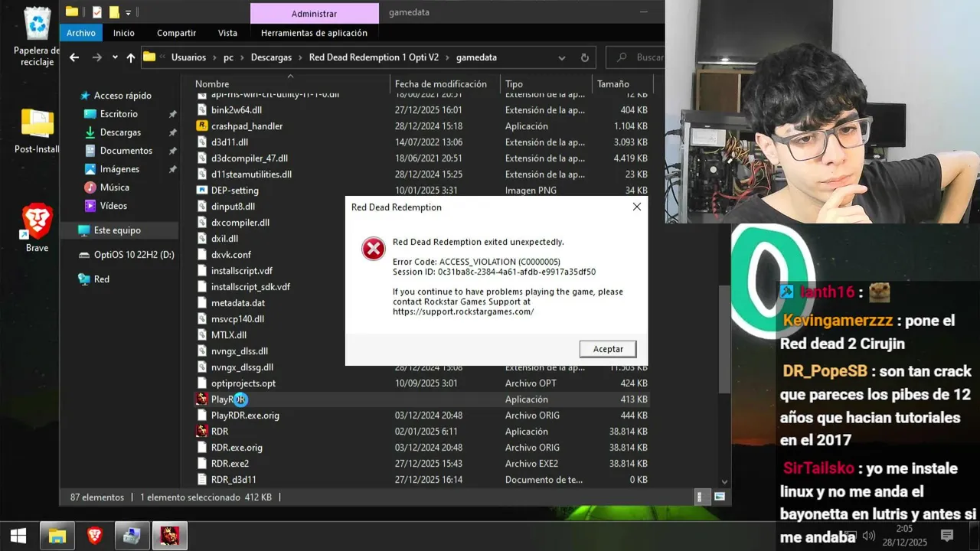Switch to the Vista ribbon tab
Screen dimensions: 980x551
[x=227, y=33]
